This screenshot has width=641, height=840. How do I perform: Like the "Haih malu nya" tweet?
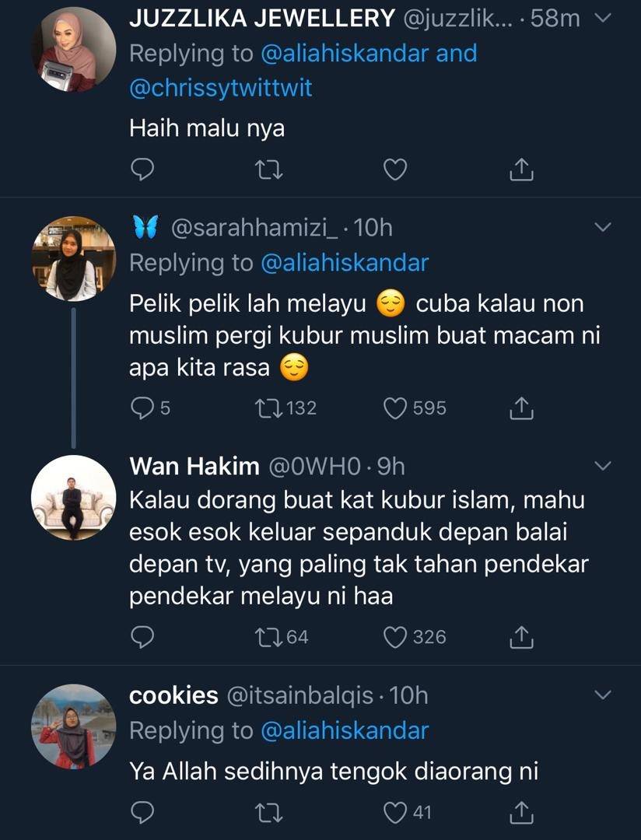[x=395, y=170]
